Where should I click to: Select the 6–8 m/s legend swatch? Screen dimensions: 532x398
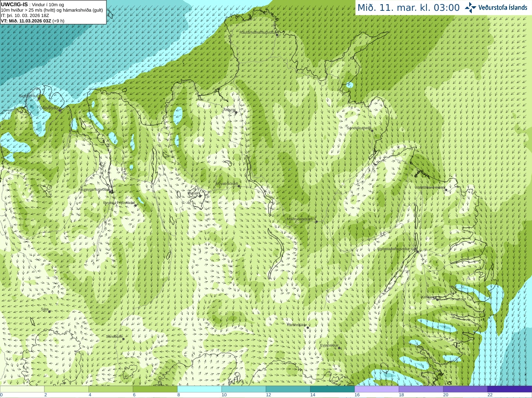tap(155, 389)
